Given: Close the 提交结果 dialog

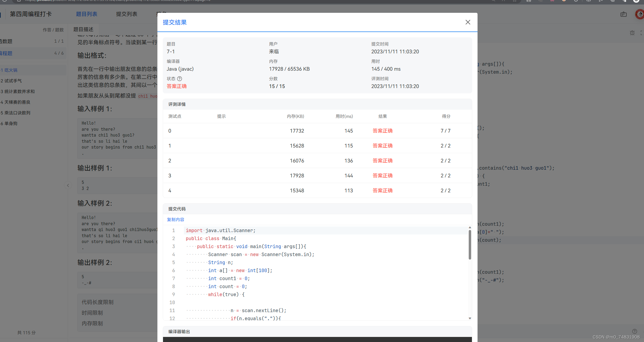Looking at the screenshot, I should coord(468,22).
